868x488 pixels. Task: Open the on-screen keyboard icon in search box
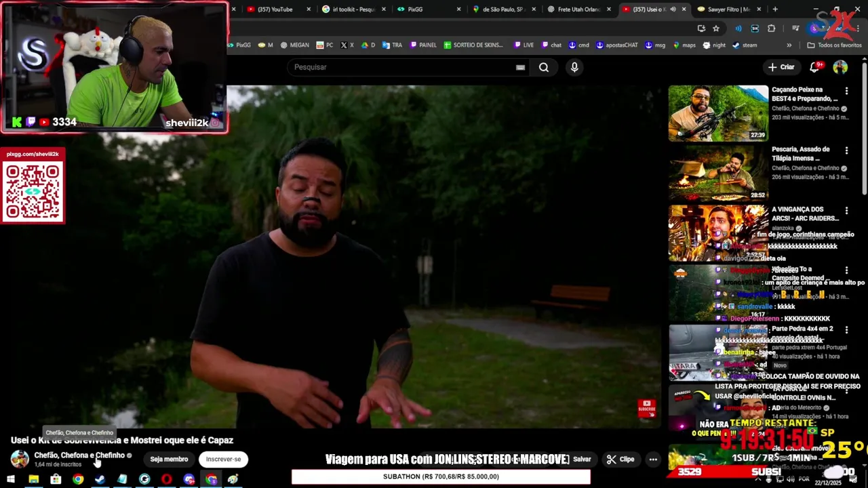pyautogui.click(x=520, y=67)
